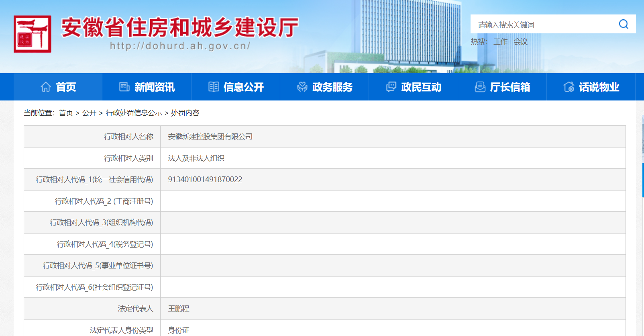Select credit code 913401001491870022

point(205,180)
